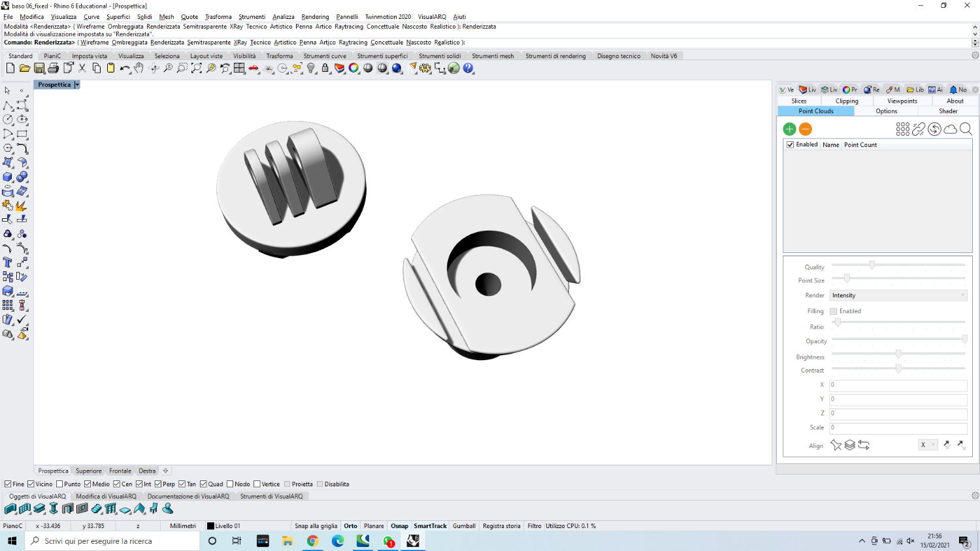
Task: Switch to the Clipping tab
Action: [x=847, y=101]
